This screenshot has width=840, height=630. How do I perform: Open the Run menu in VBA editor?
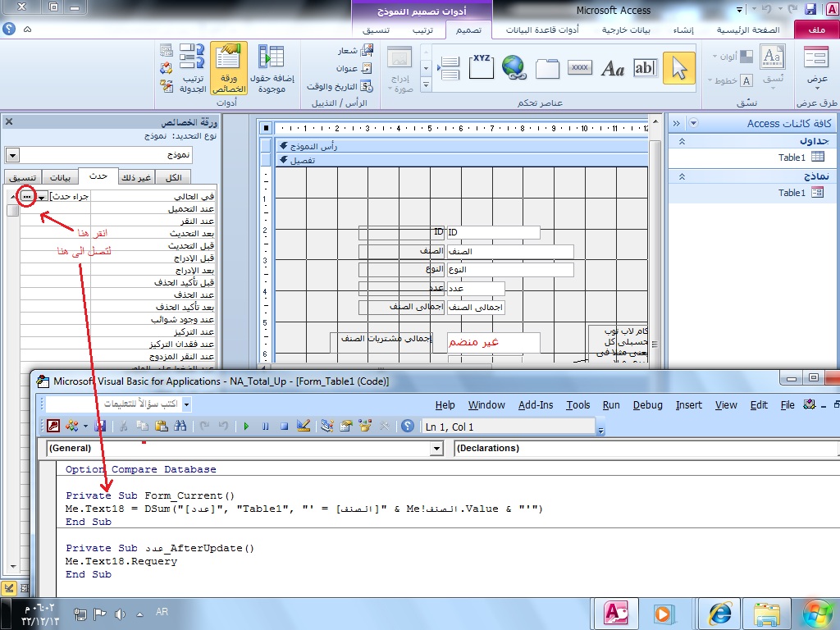click(x=610, y=405)
